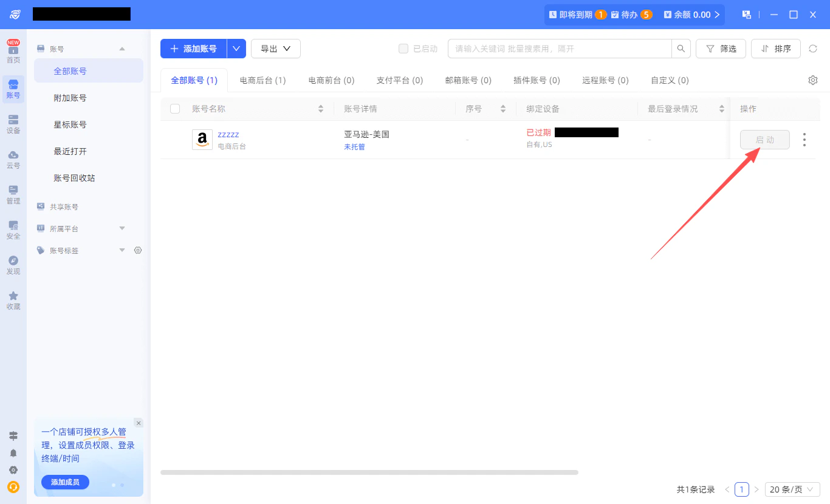Image resolution: width=830 pixels, height=504 pixels.
Task: Click the orange customer service headset icon
Action: [13, 487]
